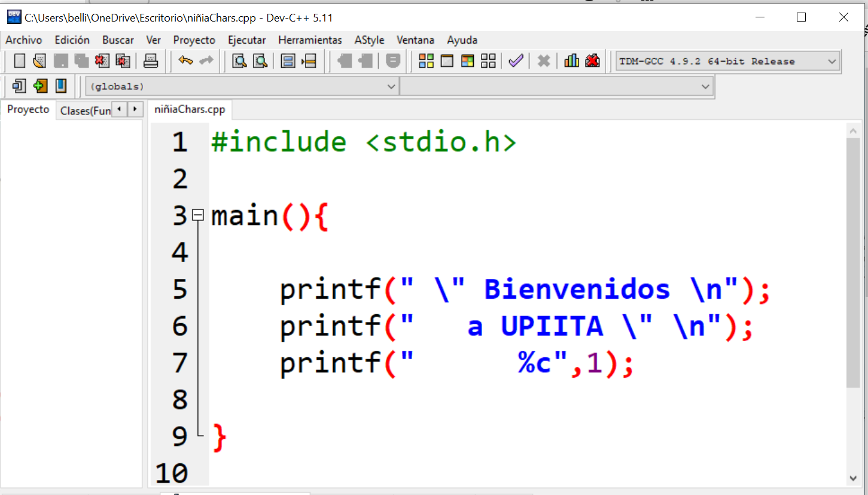Click the Close All files toolbar icon
This screenshot has width=868, height=495.
(x=123, y=61)
